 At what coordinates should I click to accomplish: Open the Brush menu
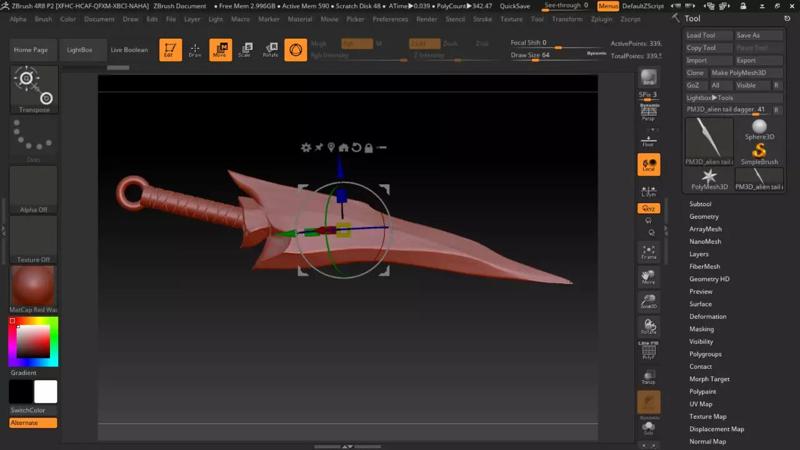[x=43, y=19]
